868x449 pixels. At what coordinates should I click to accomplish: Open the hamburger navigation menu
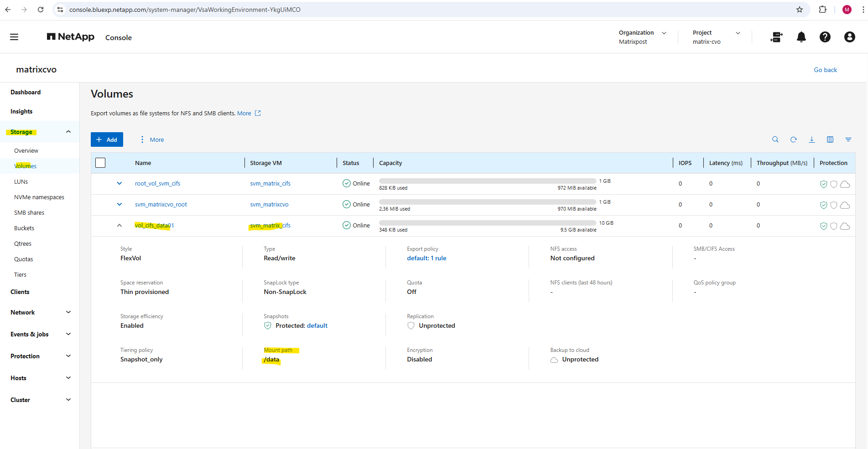[x=14, y=37]
